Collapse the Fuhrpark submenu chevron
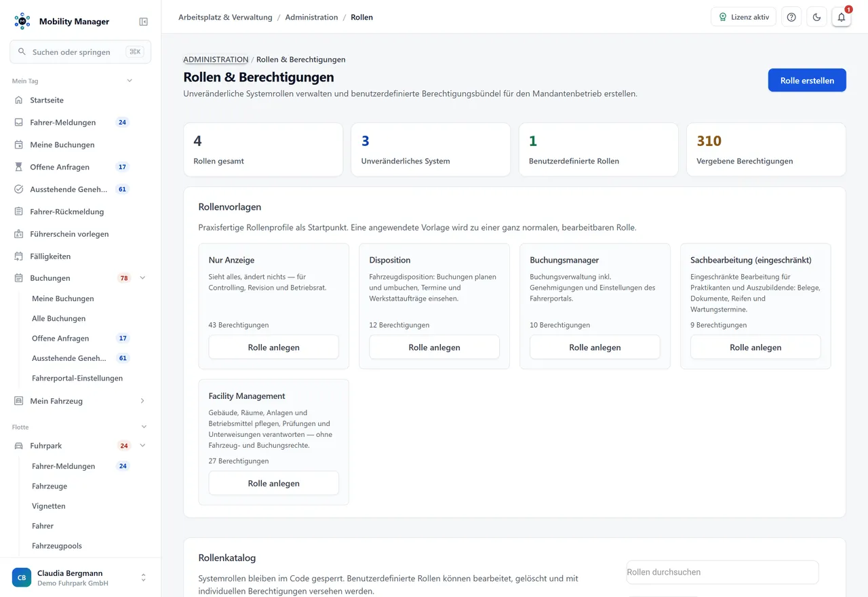868x597 pixels. coord(142,446)
